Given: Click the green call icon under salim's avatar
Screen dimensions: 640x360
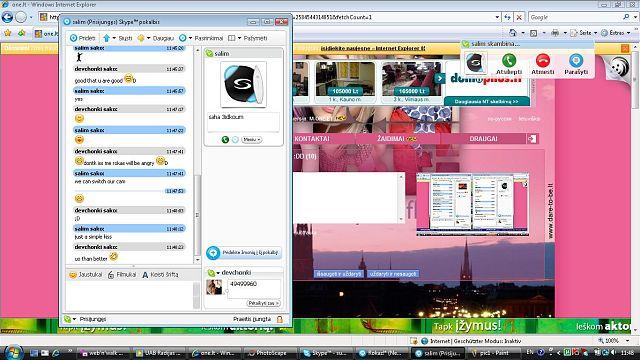Looking at the screenshot, I should pyautogui.click(x=225, y=140).
